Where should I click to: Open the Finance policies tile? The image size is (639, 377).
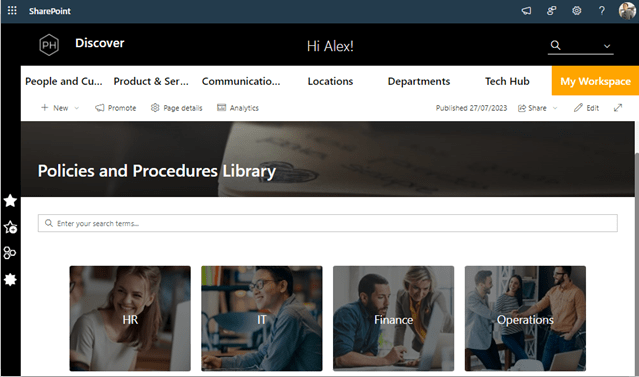tap(393, 318)
